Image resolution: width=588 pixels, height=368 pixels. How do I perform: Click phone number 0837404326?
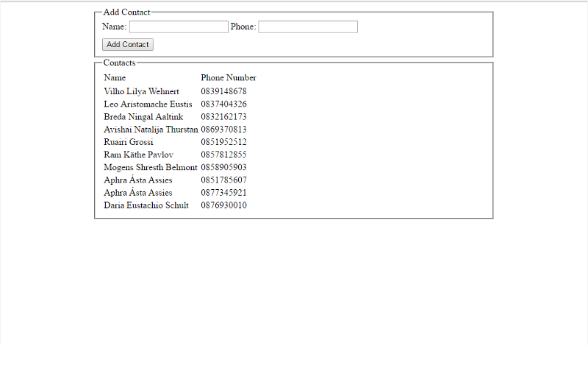pos(223,104)
